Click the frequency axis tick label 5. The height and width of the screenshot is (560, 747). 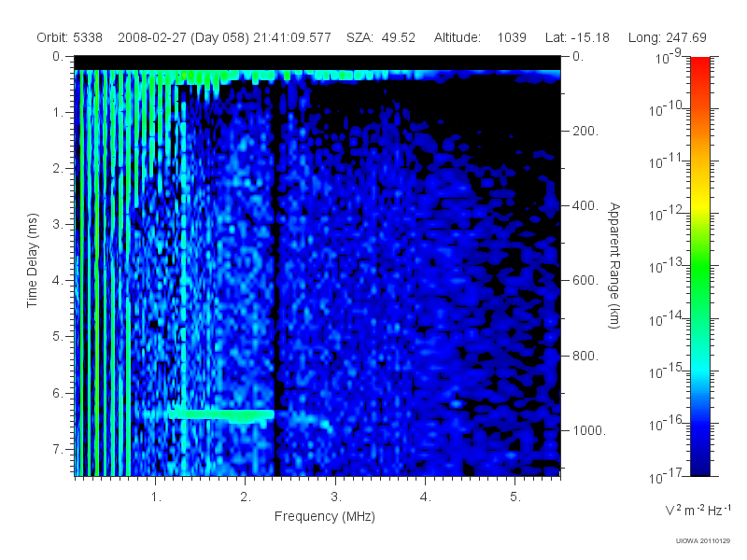[515, 497]
